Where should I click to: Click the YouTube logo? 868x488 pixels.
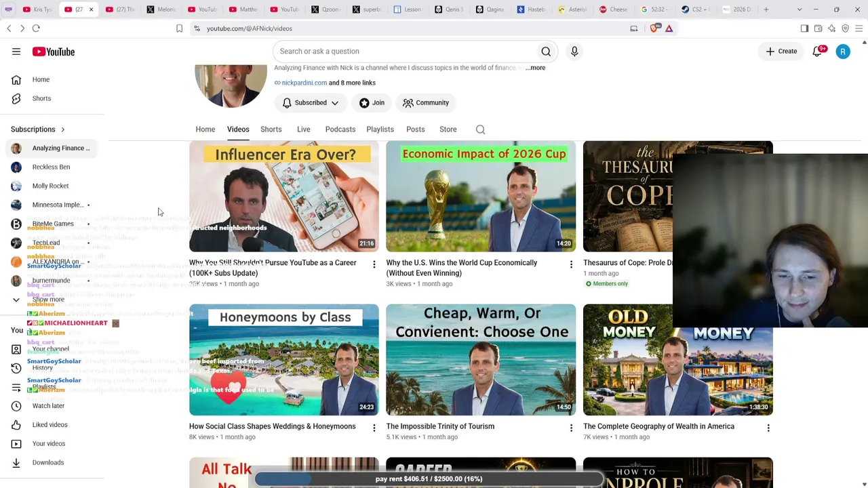tap(53, 52)
